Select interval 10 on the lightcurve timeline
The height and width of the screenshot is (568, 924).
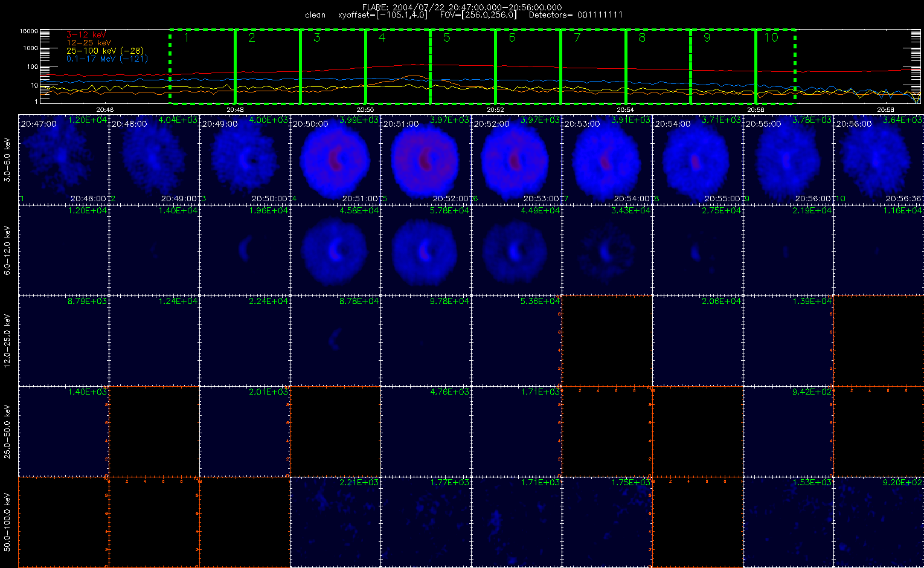pyautogui.click(x=776, y=66)
